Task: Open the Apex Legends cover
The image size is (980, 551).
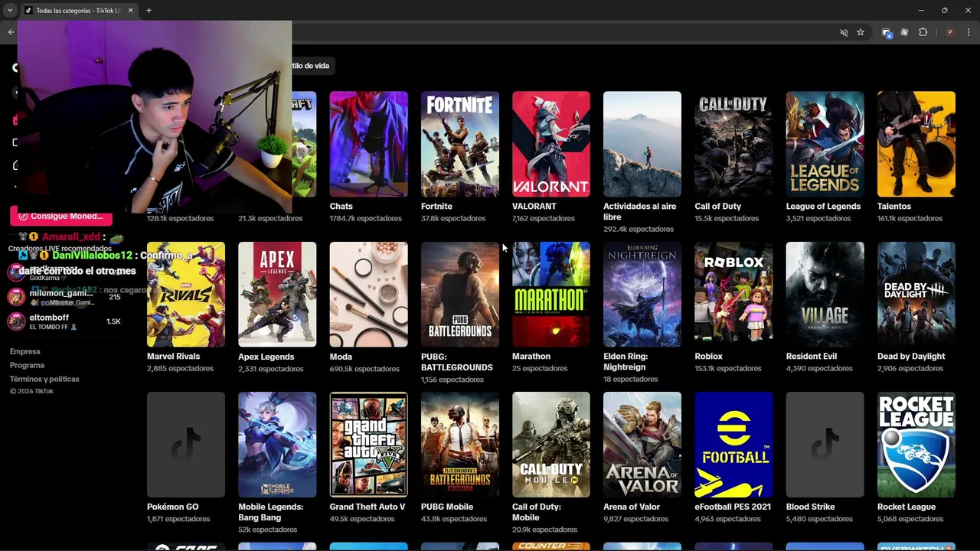Action: coord(277,295)
